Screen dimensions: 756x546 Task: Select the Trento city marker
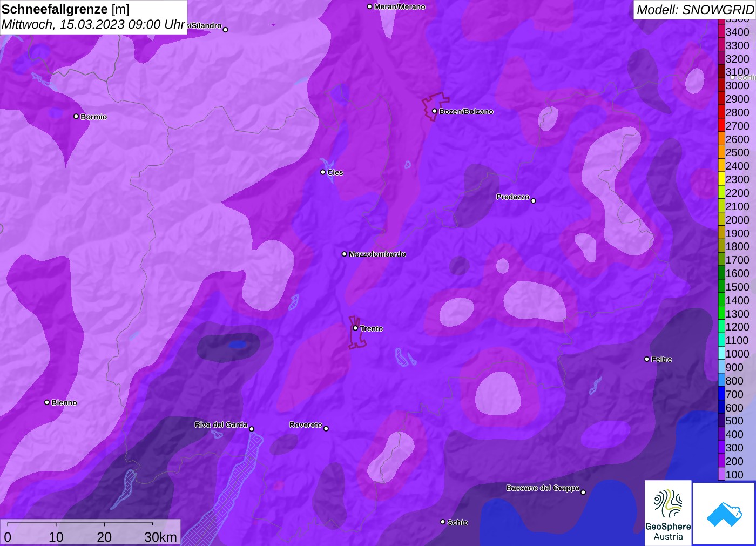pos(355,328)
